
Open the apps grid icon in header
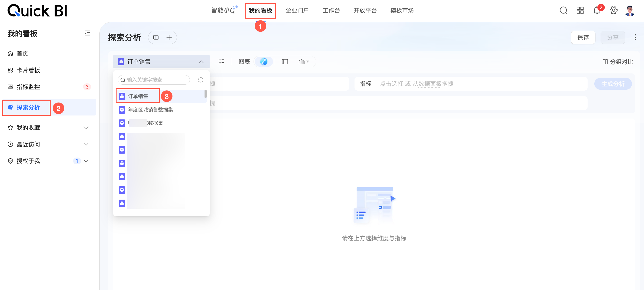point(580,10)
